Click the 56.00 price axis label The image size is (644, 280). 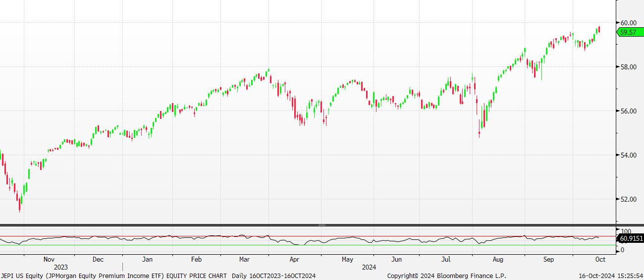[628, 111]
